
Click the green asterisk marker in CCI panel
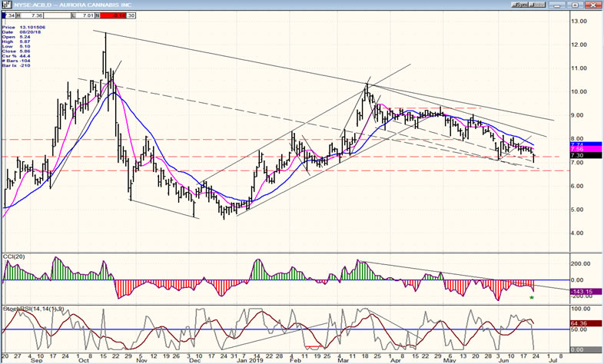533,297
